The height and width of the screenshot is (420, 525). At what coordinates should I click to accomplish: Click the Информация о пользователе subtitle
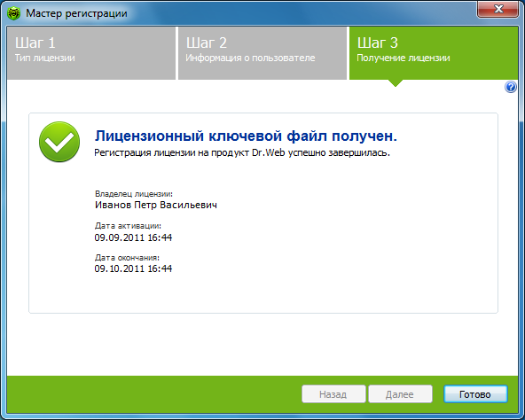pyautogui.click(x=250, y=58)
